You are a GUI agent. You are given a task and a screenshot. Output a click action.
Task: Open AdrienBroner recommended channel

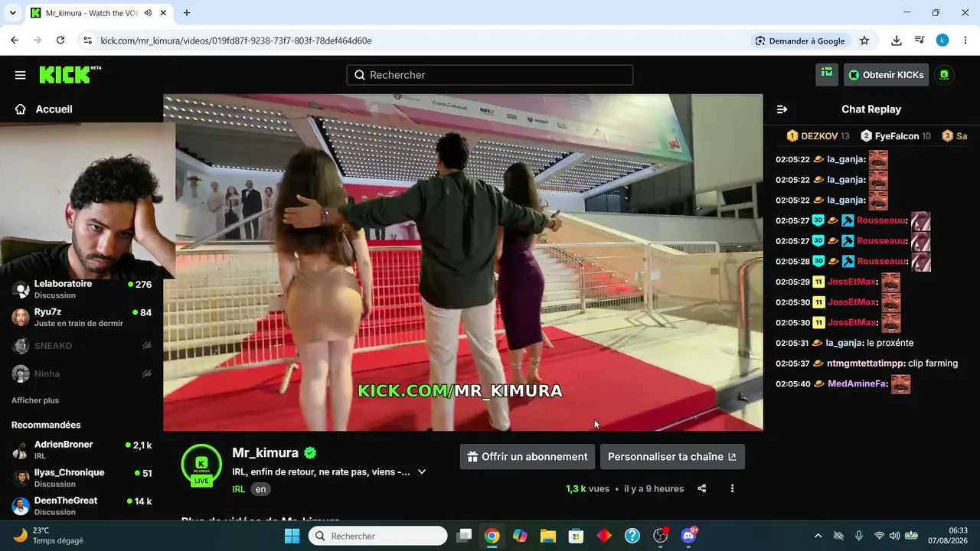pos(82,450)
